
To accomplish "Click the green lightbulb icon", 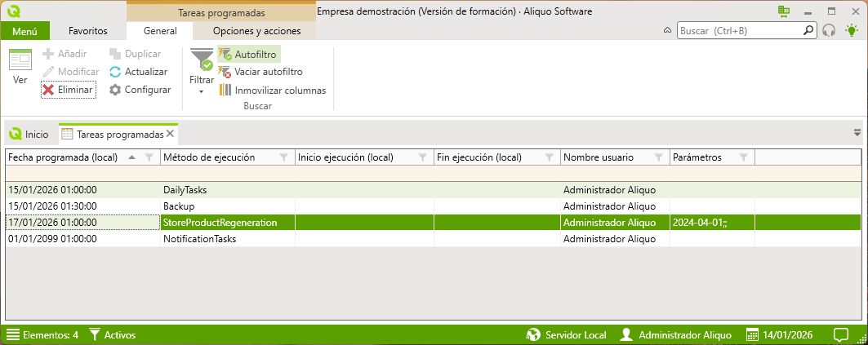I will pyautogui.click(x=851, y=31).
